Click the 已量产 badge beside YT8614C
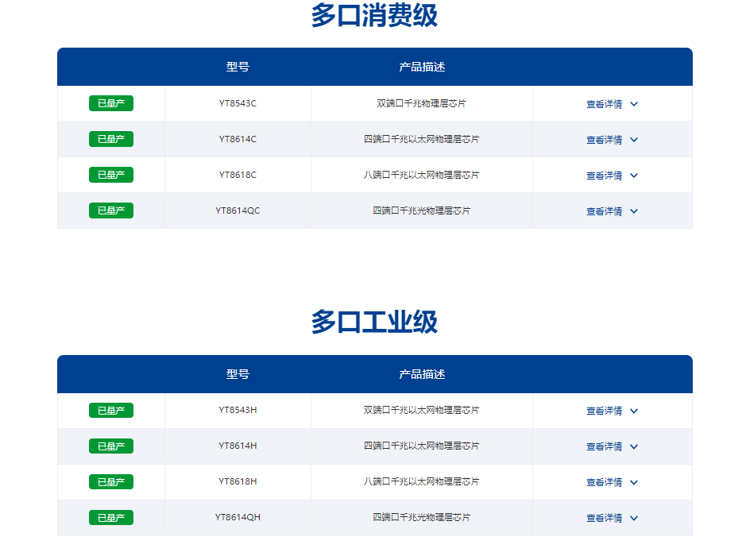 coord(111,139)
